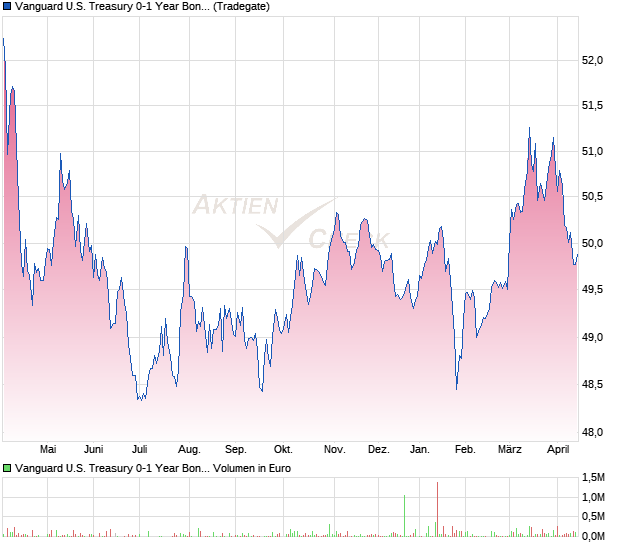620x546 pixels.
Task: Select the März label on the time axis
Action: (x=511, y=449)
